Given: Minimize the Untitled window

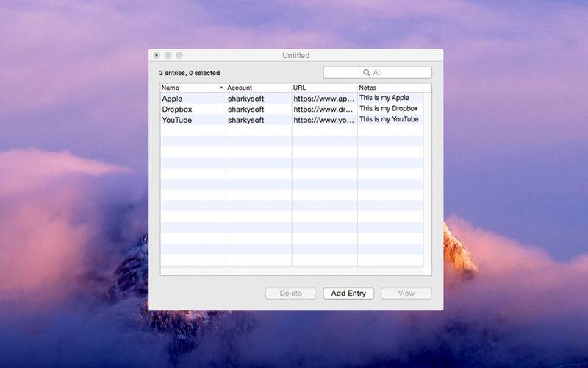Looking at the screenshot, I should click(x=168, y=55).
